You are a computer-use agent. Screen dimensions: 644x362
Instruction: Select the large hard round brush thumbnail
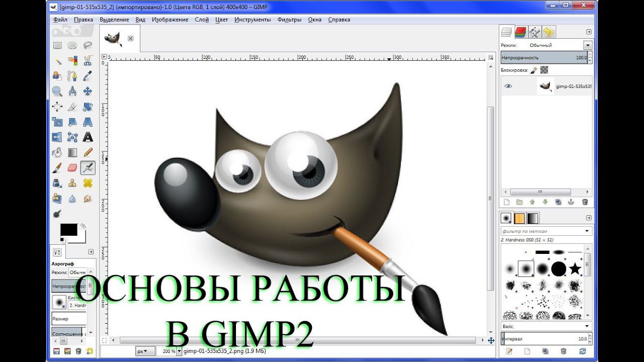(x=559, y=269)
